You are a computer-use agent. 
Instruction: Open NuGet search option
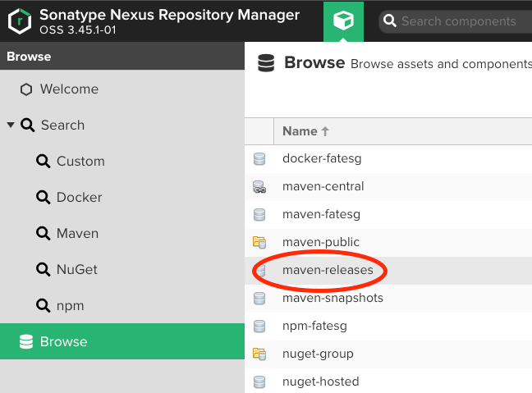click(x=77, y=270)
